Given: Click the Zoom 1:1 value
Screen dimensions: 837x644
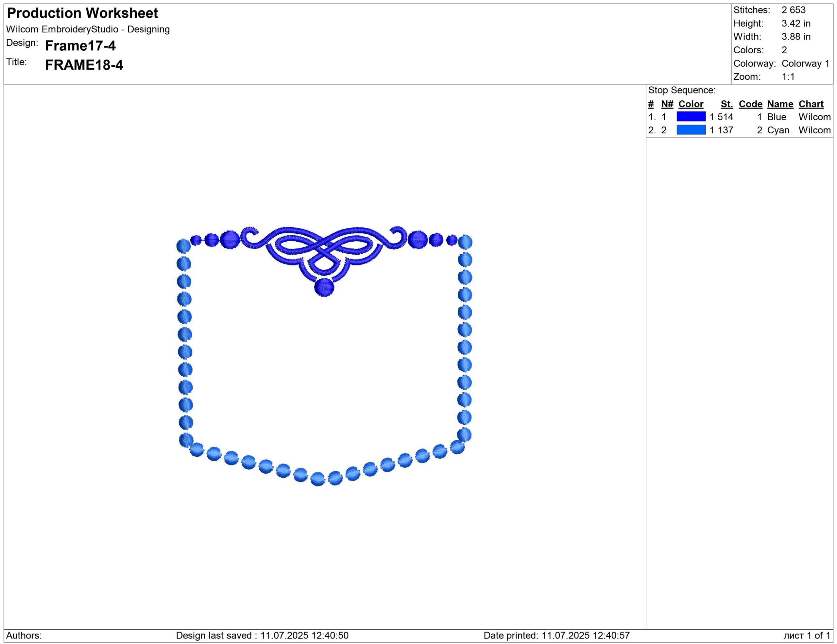Looking at the screenshot, I should [788, 76].
